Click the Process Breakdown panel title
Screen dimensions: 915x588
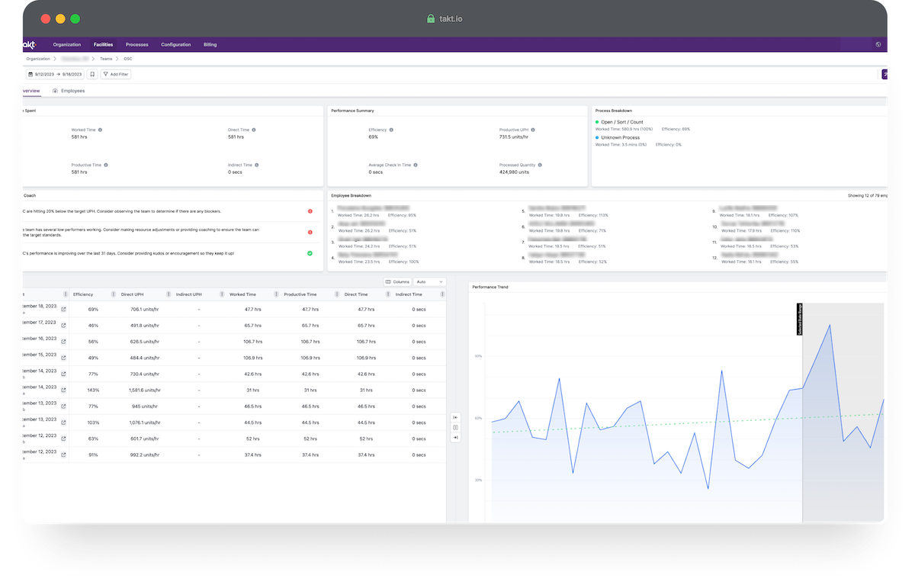(614, 111)
